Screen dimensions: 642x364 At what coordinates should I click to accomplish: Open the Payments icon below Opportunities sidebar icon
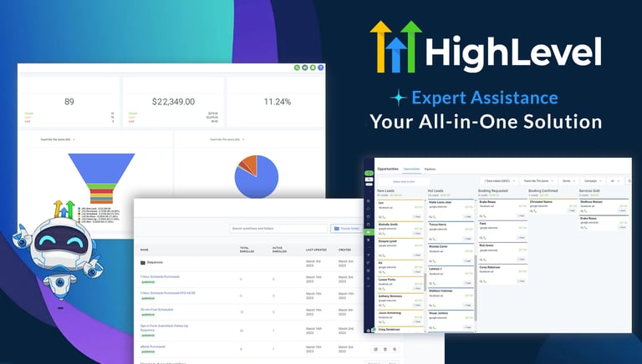pyautogui.click(x=369, y=240)
